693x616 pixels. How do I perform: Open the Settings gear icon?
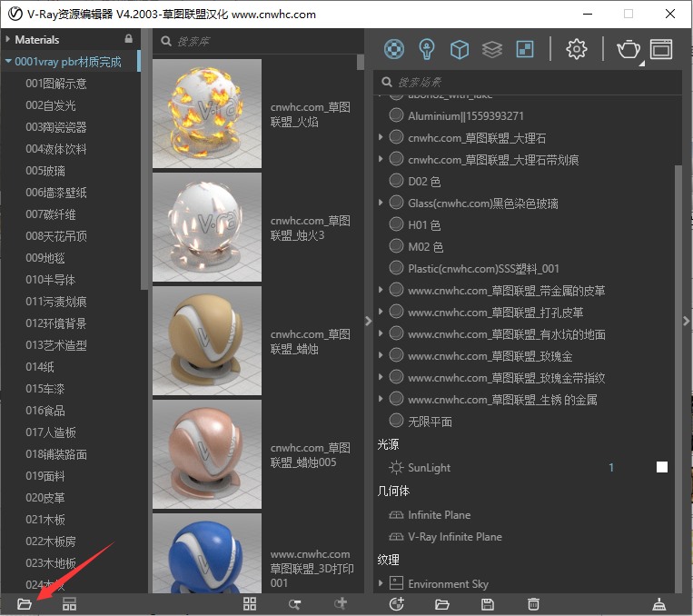point(577,49)
